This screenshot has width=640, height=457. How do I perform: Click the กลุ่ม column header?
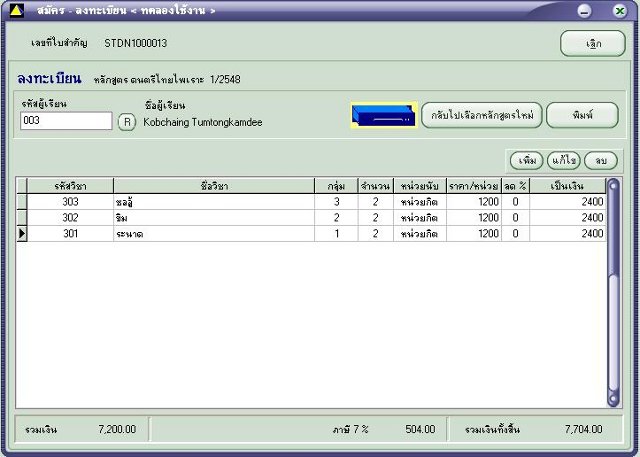coord(336,186)
